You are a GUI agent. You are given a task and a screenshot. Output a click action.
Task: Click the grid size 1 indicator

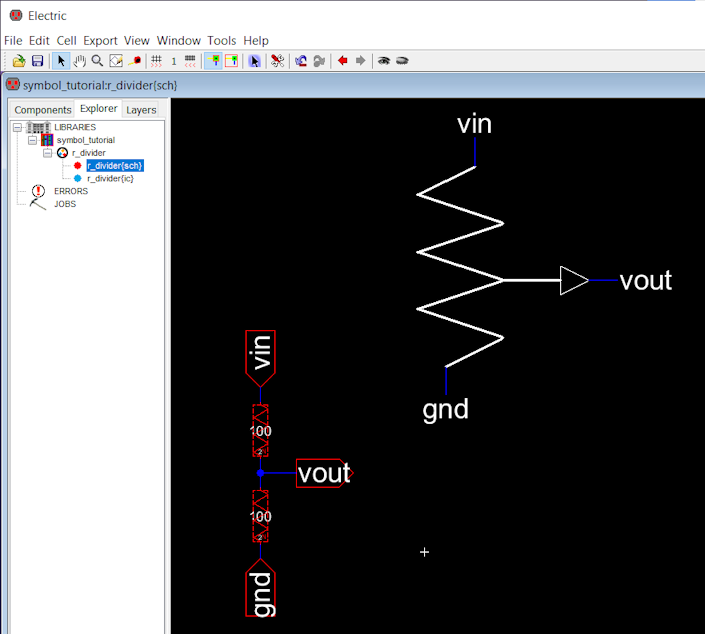174,61
